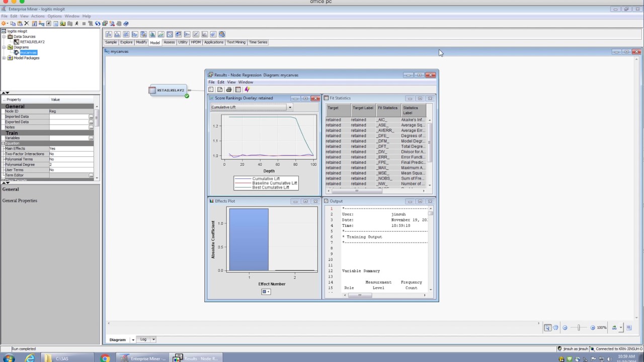Select RETAILRELAY2 in Data Sources tree
This screenshot has height=362, width=644.
point(32,42)
